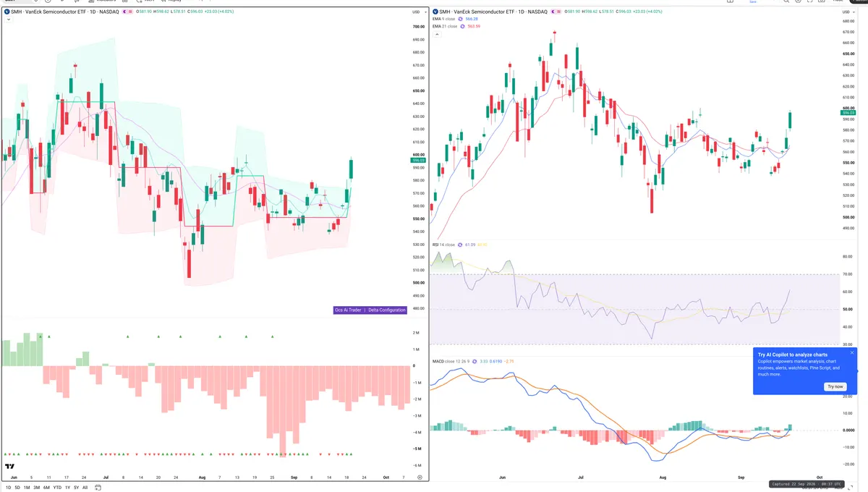Click SMH symbol title on left chart
Image resolution: width=868 pixels, height=492 pixels.
point(64,12)
